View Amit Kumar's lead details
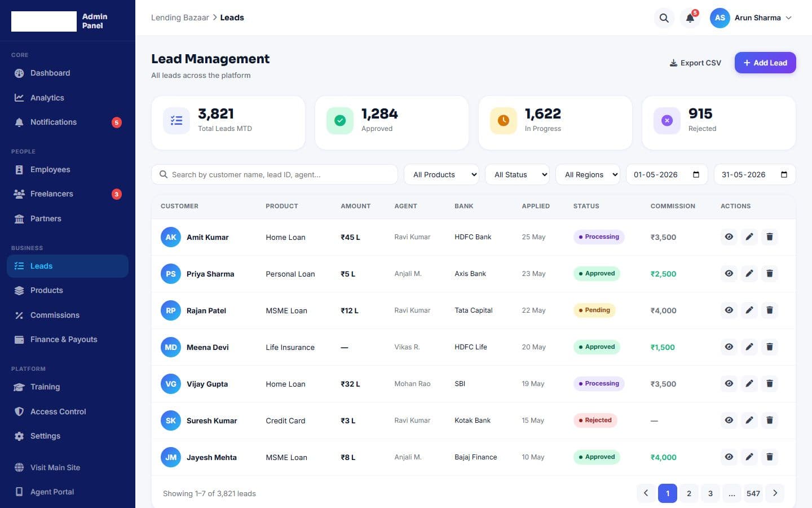The image size is (812, 508). click(x=729, y=237)
